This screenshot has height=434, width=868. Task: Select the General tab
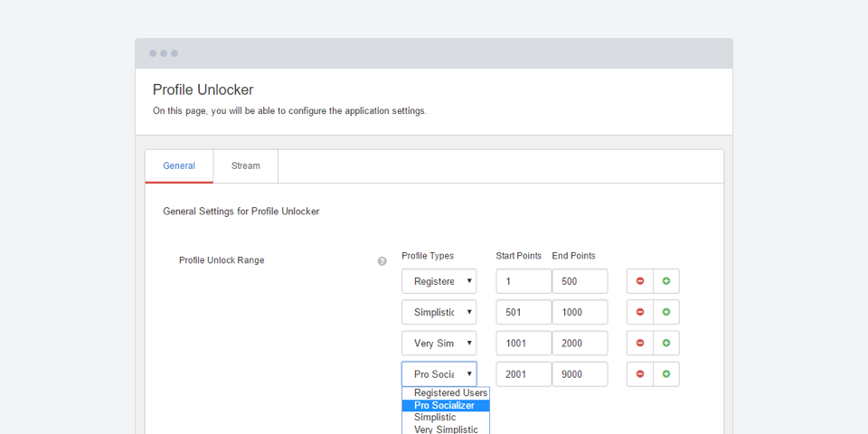179,166
